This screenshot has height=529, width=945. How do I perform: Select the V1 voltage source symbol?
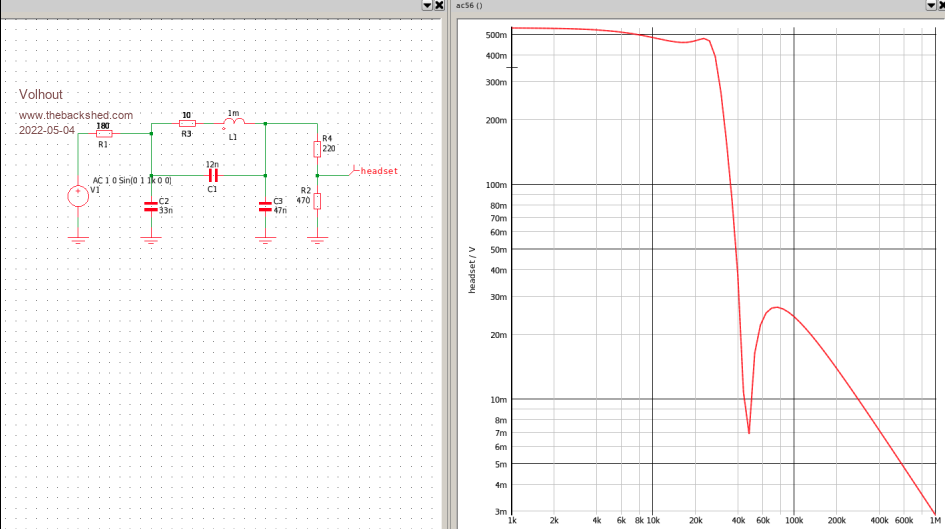click(x=77, y=195)
